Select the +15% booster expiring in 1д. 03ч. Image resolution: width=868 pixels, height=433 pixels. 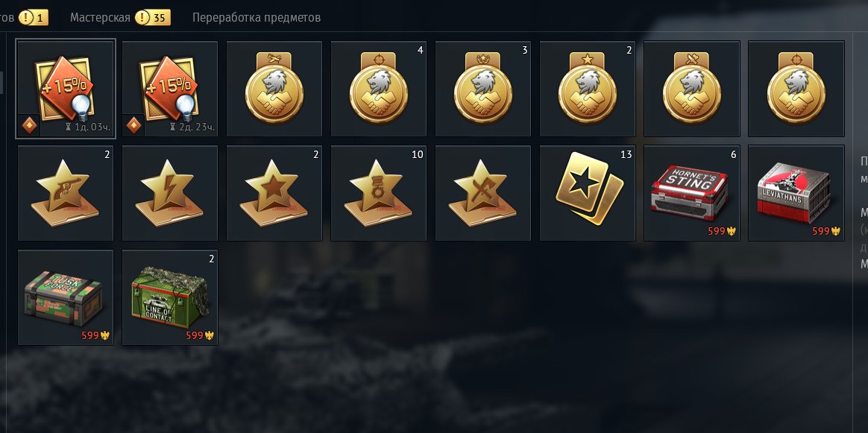point(66,89)
